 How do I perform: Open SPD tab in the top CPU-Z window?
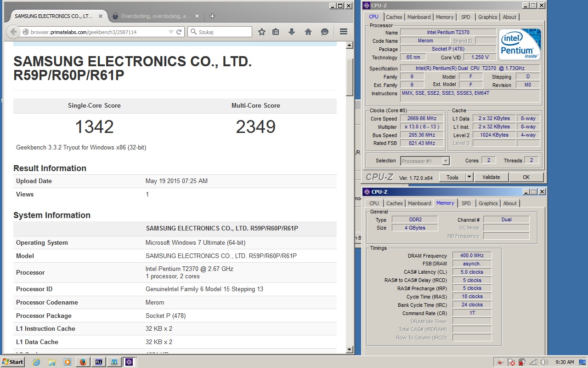click(x=466, y=17)
